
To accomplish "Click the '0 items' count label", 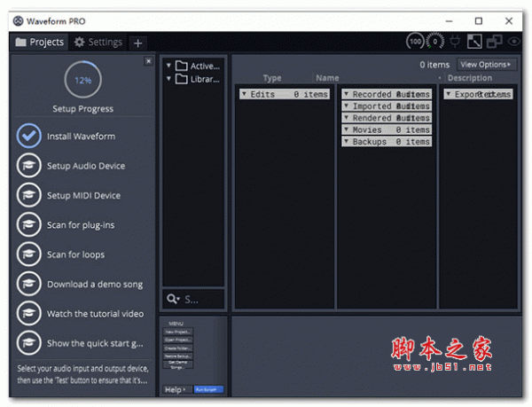I will point(434,65).
